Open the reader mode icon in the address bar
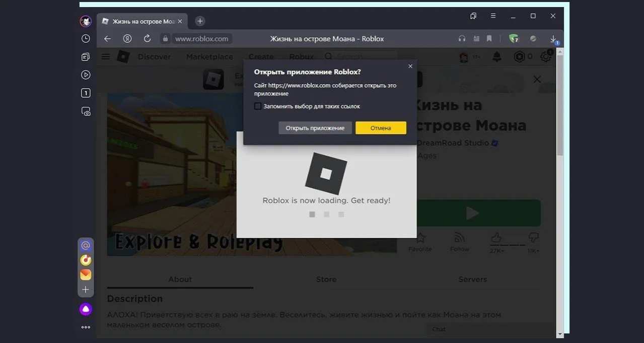Screen dimensions: 644x343 [476, 39]
